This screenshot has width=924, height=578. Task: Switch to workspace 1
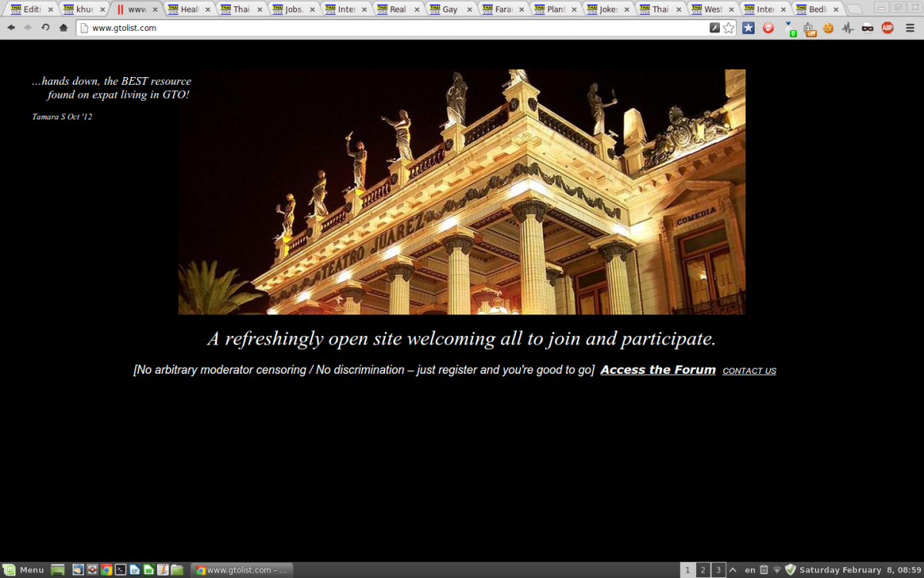point(688,570)
